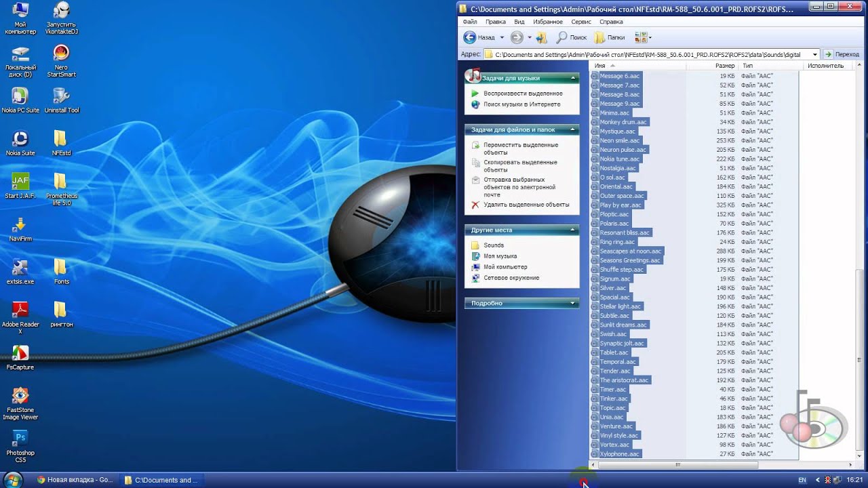The height and width of the screenshot is (488, 868).
Task: Select the Uninstall Tool desktop icon
Action: point(61,100)
